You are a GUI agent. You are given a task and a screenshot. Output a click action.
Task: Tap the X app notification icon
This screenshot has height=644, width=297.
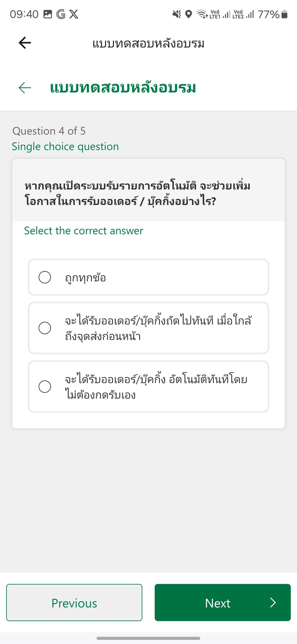click(x=74, y=14)
